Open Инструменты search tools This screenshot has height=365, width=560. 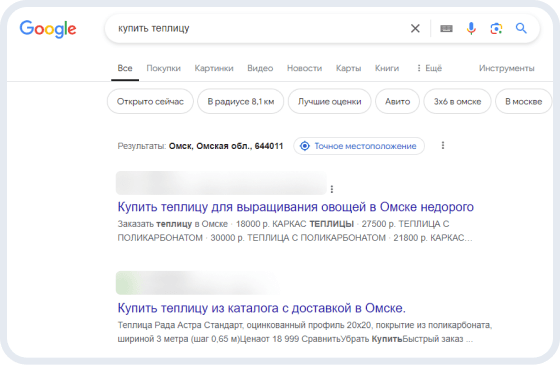point(506,68)
